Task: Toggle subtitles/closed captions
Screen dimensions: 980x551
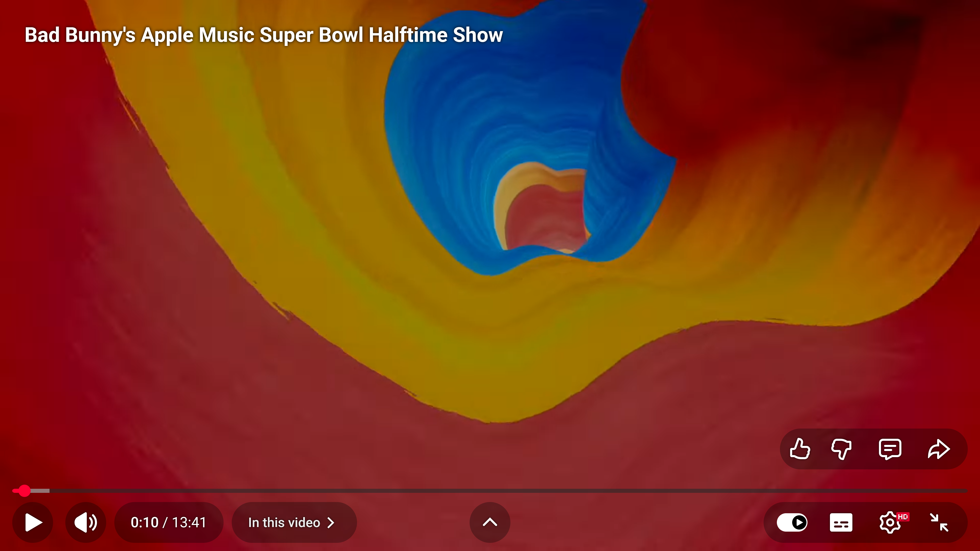Action: coord(841,522)
